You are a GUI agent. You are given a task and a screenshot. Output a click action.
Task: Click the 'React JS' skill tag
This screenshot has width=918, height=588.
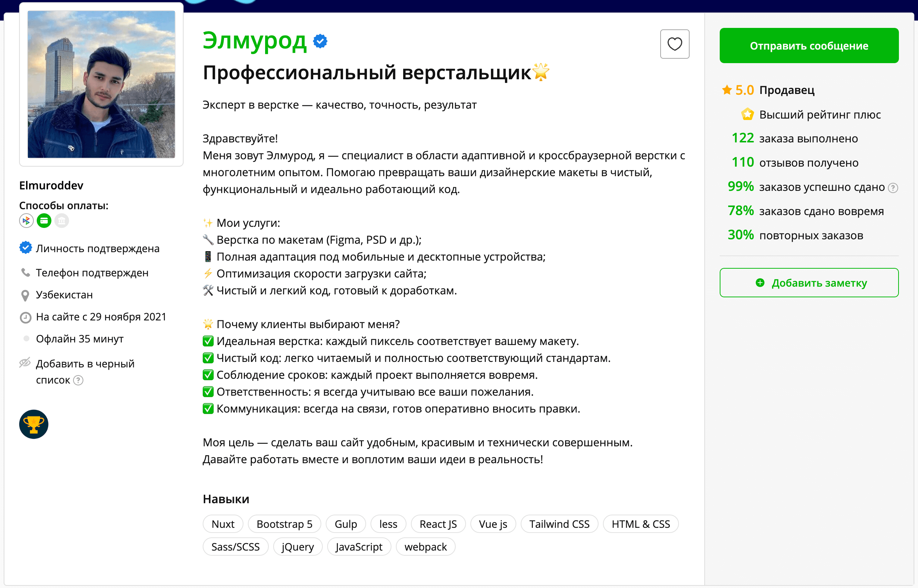click(x=438, y=524)
